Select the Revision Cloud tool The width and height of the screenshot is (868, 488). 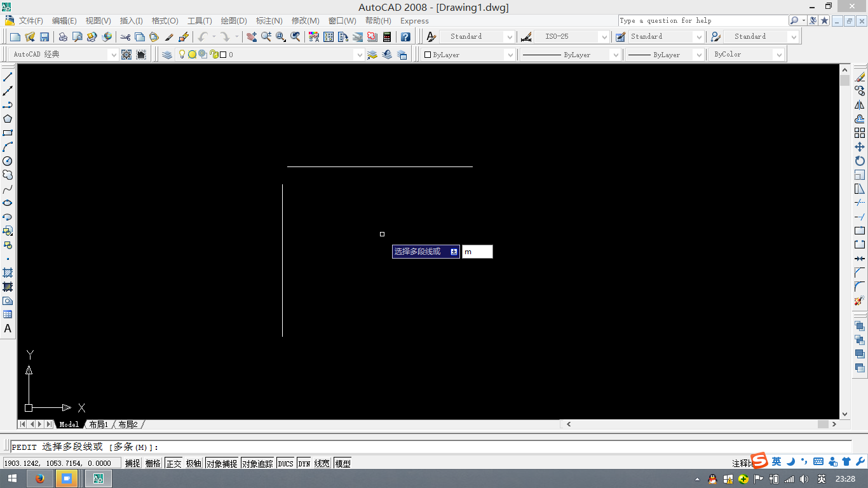point(8,175)
